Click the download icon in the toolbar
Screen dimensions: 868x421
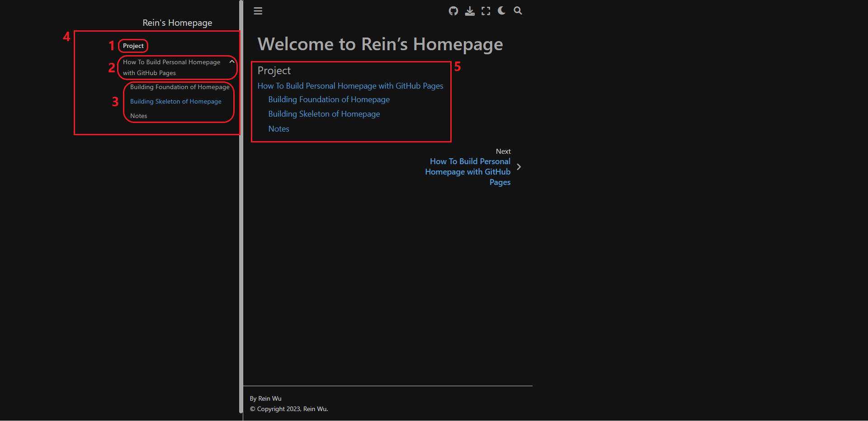[x=470, y=10]
